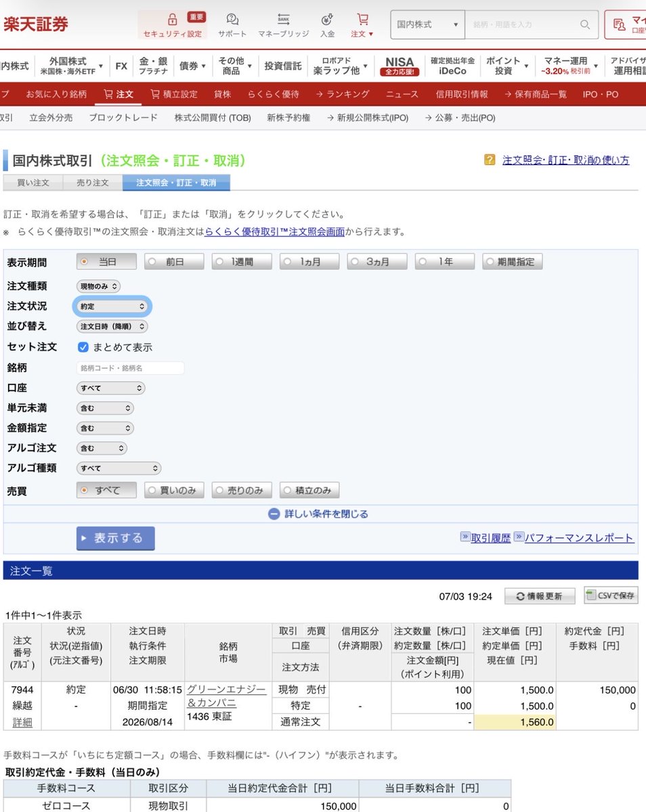
Task: Toggle まとめて表示 checkbox
Action: pyautogui.click(x=83, y=347)
